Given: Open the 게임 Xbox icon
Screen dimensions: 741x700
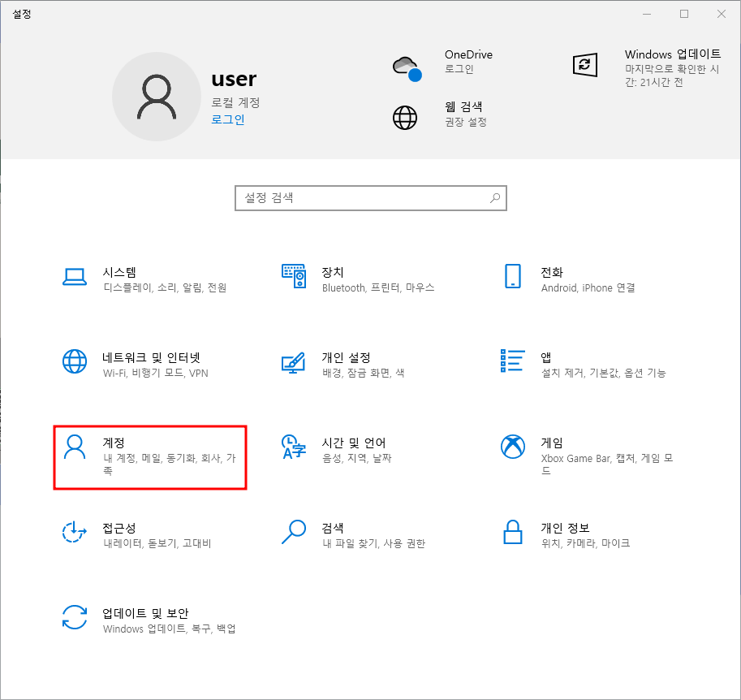Looking at the screenshot, I should (x=513, y=447).
